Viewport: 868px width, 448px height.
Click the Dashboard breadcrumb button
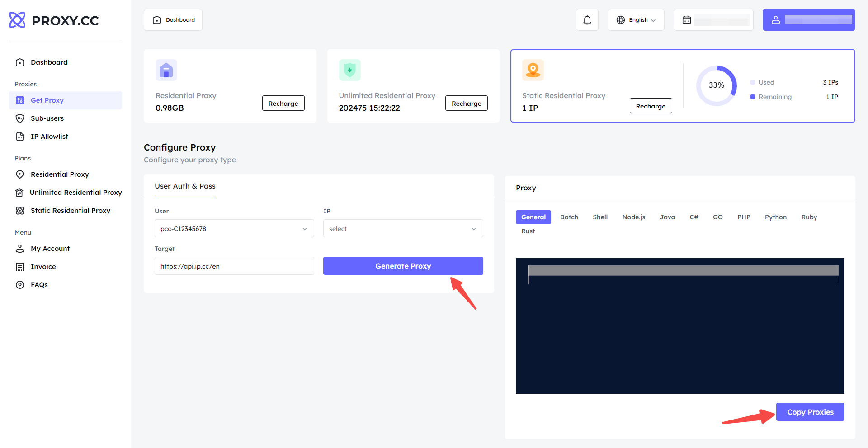click(x=173, y=20)
